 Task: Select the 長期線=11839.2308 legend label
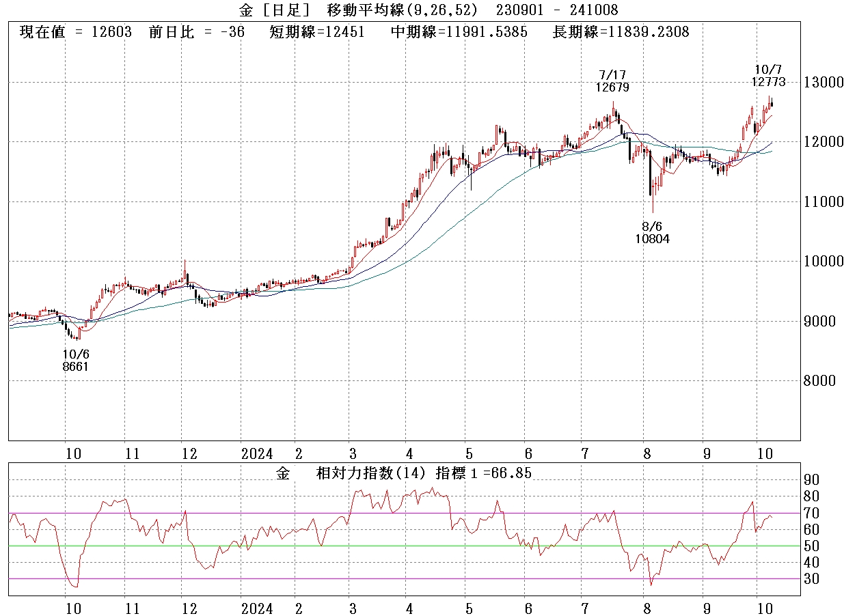621,32
